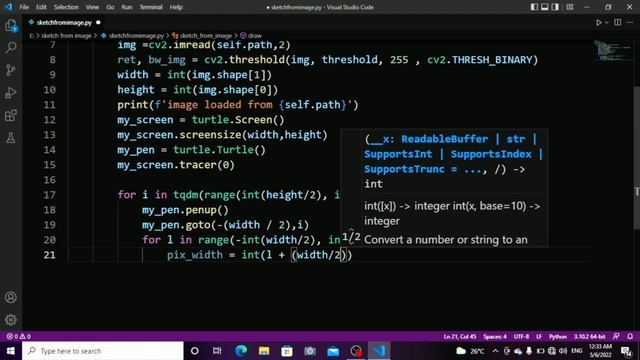Viewport: 640px width, 360px height.
Task: Open the Terminal menu
Action: click(x=151, y=7)
